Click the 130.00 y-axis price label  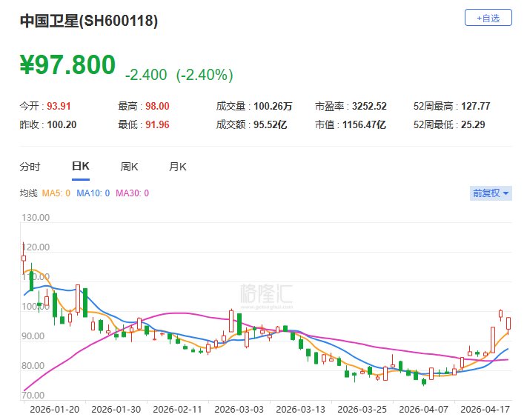click(x=36, y=218)
